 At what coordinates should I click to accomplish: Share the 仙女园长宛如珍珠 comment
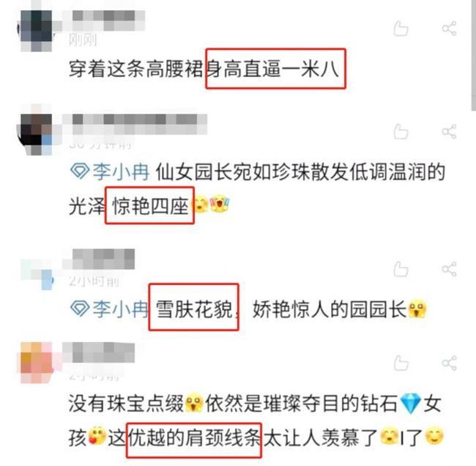(449, 132)
